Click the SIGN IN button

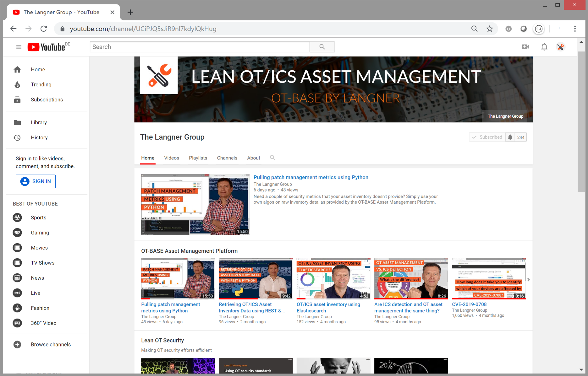tap(36, 181)
